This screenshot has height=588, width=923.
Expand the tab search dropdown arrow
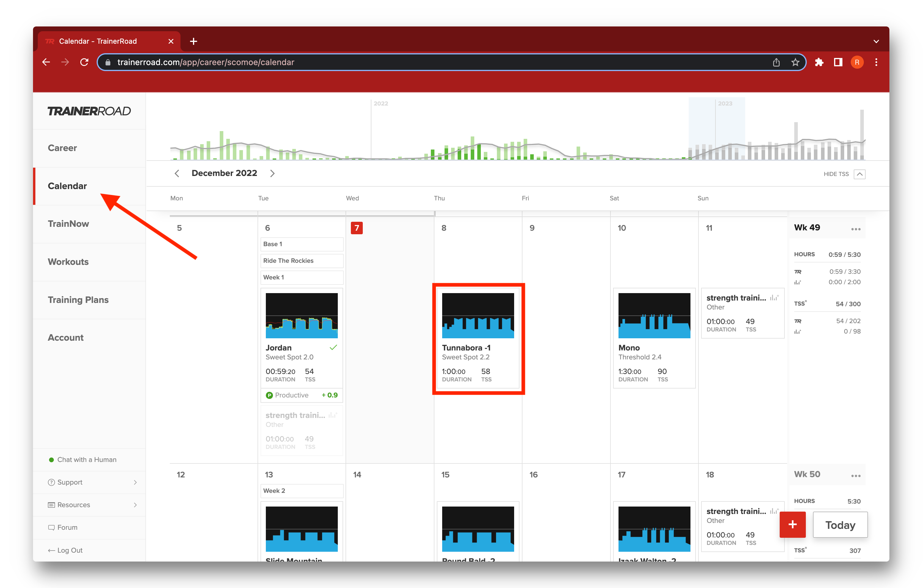(x=876, y=41)
